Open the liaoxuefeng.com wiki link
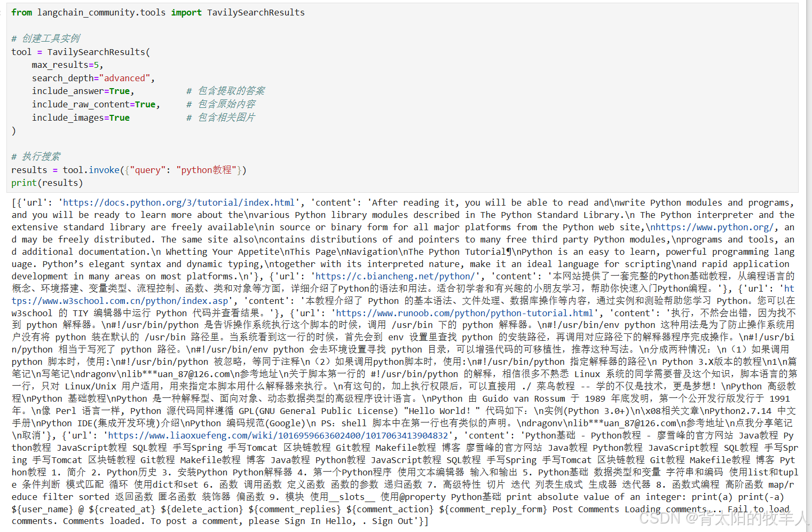This screenshot has width=812, height=532. [278, 435]
